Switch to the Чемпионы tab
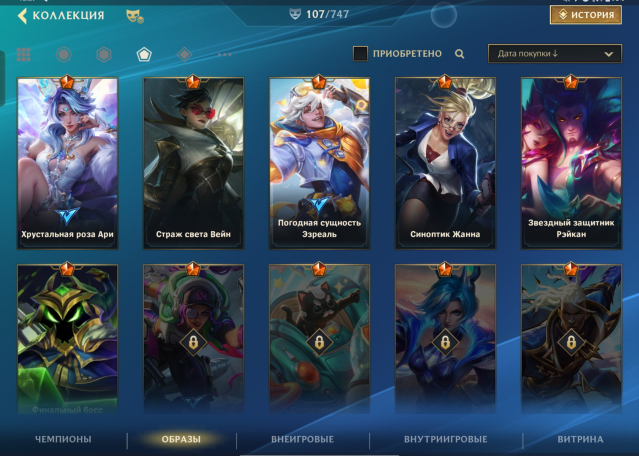The width and height of the screenshot is (639, 456). pyautogui.click(x=63, y=439)
